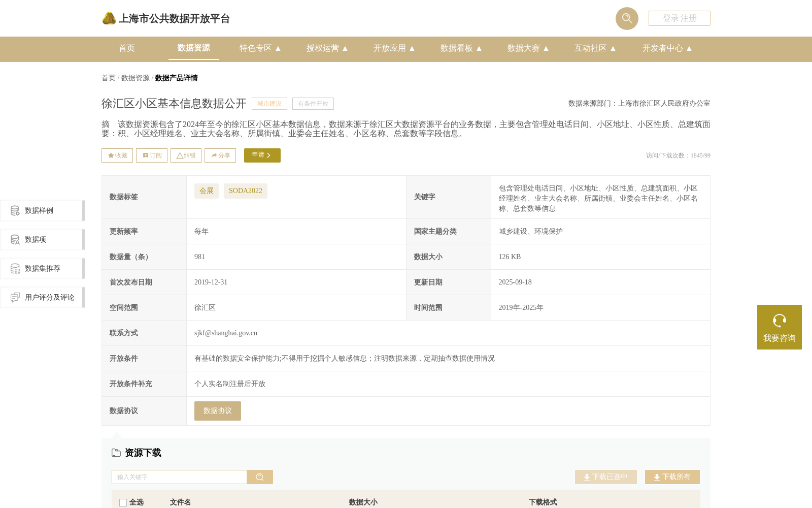Click the 申请 apply button
The image size is (812, 508).
coord(262,155)
